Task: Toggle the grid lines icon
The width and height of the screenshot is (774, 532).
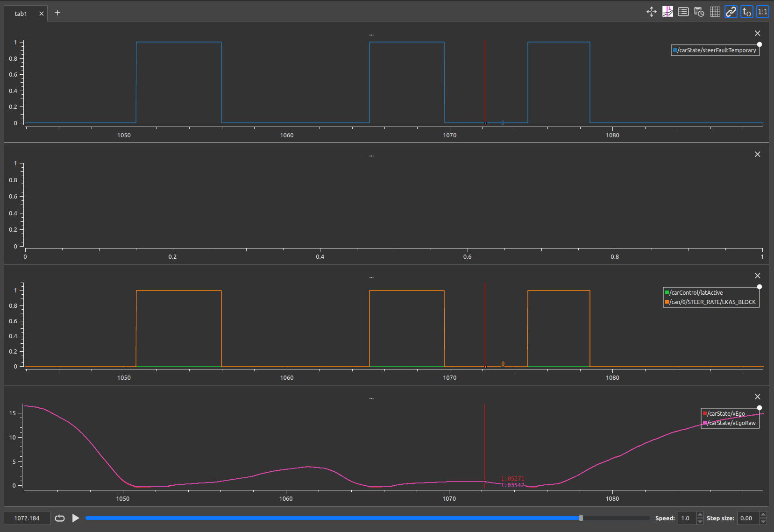Action: [x=715, y=12]
